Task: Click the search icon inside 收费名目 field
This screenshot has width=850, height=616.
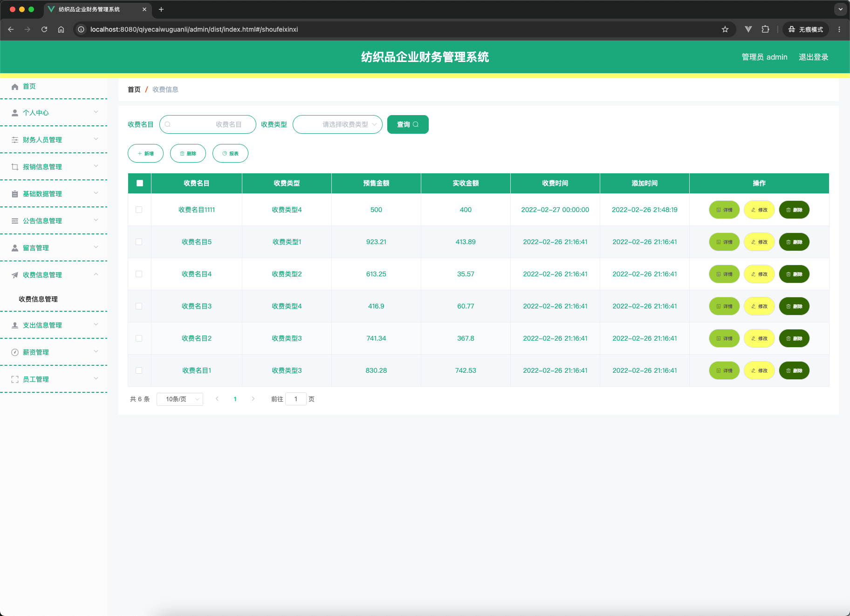Action: (168, 124)
